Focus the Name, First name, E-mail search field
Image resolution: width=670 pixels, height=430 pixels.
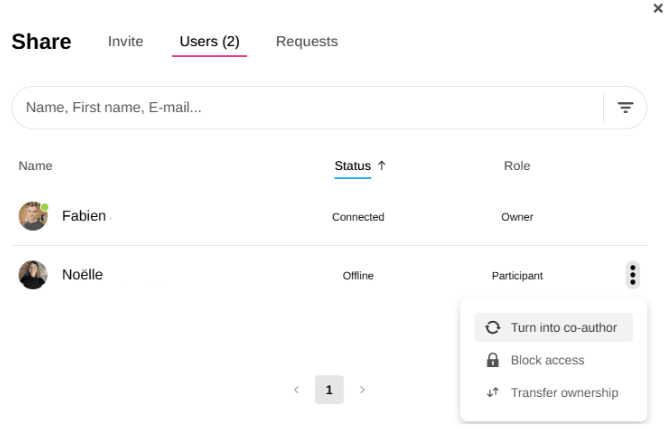pos(300,108)
